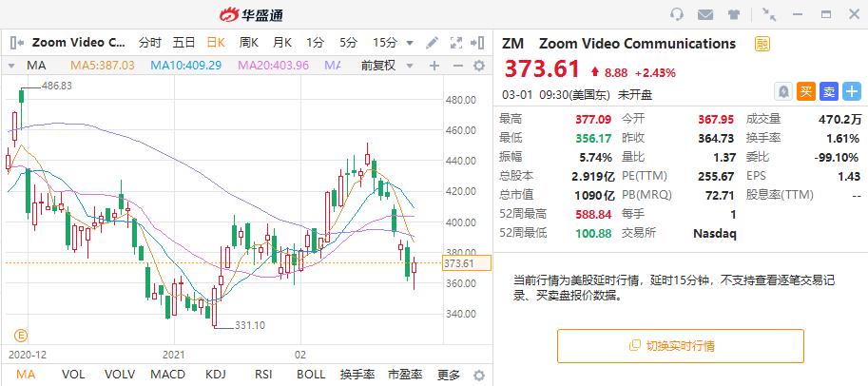This screenshot has height=386, width=868.
Task: Click the price alert bell icon
Action: [783, 92]
